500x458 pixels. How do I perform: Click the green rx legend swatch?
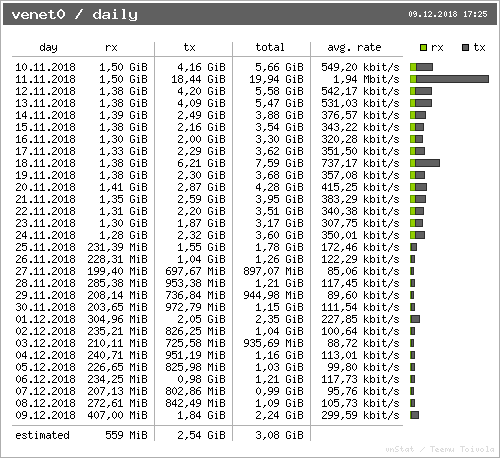click(423, 48)
